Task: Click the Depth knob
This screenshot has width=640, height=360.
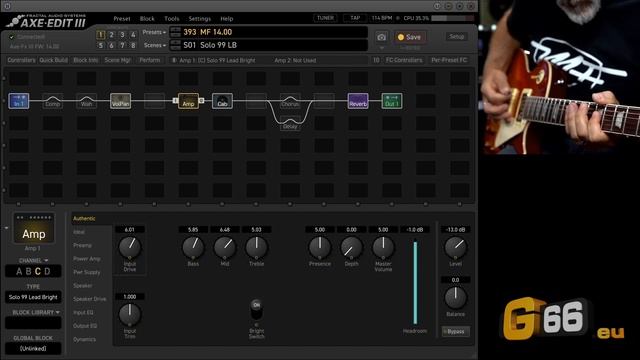Action: pyautogui.click(x=351, y=247)
